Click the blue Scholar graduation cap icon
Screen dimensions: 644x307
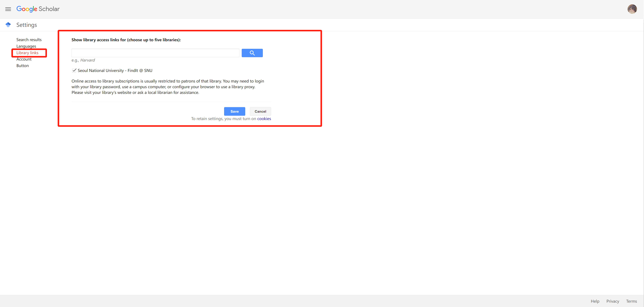[8, 24]
